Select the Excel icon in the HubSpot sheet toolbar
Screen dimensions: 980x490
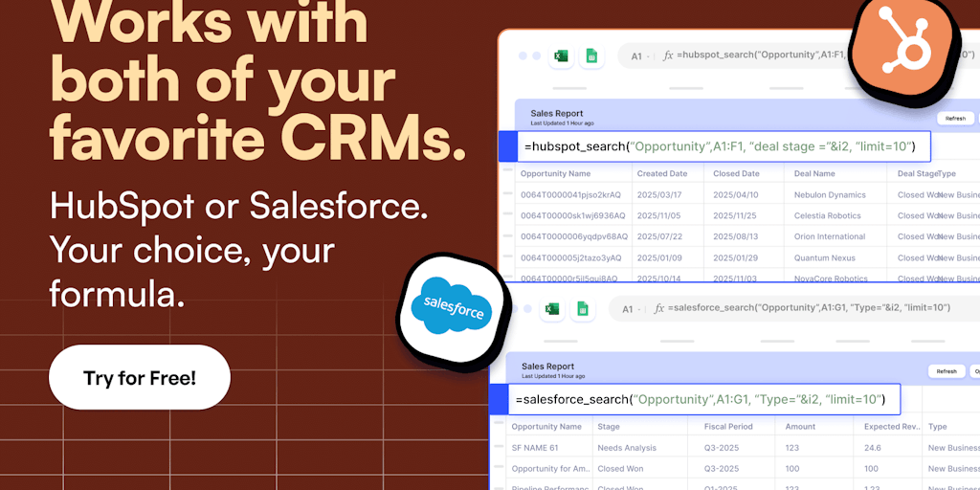(x=561, y=56)
